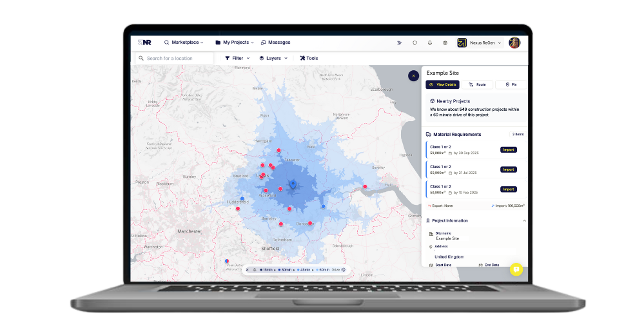Screen dimensions: 644x326
Task: Go to Messages
Action: [x=276, y=43]
